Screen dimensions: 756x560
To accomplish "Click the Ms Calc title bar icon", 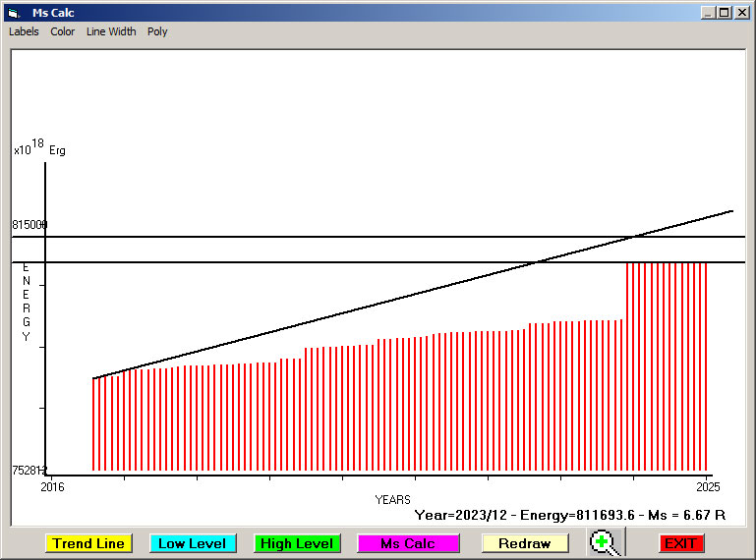I will click(13, 13).
